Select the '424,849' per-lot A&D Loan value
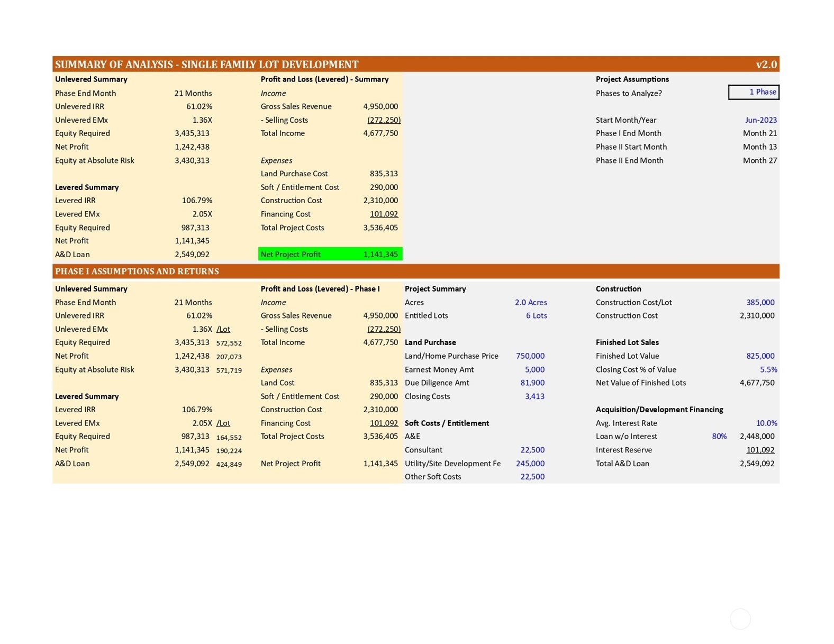This screenshot has width=834, height=644. pyautogui.click(x=229, y=465)
